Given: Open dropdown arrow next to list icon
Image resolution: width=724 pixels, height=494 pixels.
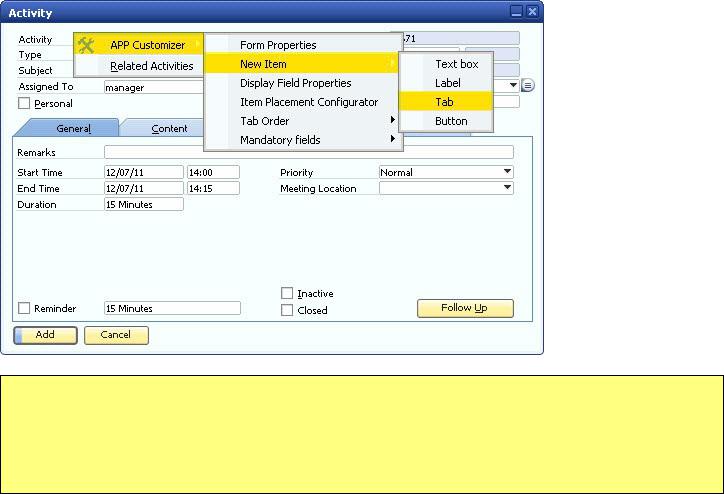Looking at the screenshot, I should 513,85.
